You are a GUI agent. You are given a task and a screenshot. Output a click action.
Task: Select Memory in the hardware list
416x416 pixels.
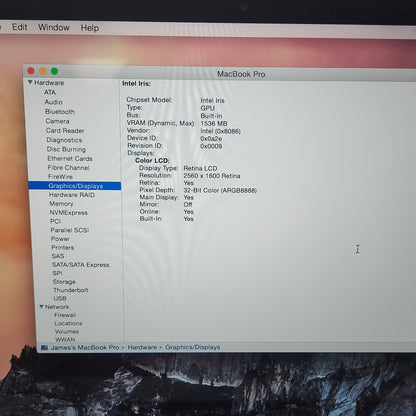pyautogui.click(x=61, y=204)
